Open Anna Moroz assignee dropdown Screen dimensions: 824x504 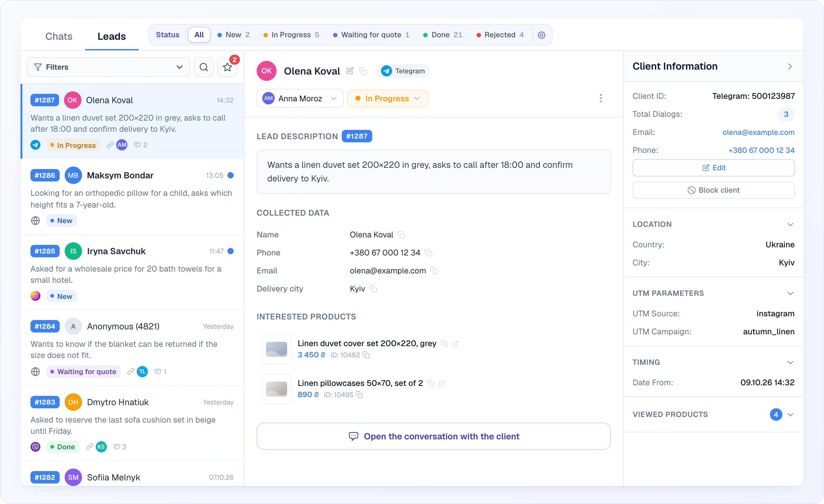coord(300,98)
